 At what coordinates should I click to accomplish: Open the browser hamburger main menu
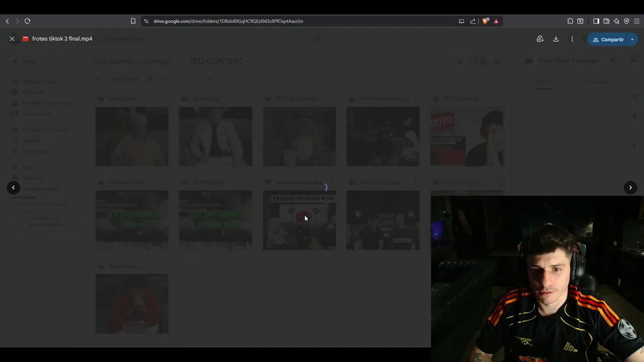(x=636, y=21)
